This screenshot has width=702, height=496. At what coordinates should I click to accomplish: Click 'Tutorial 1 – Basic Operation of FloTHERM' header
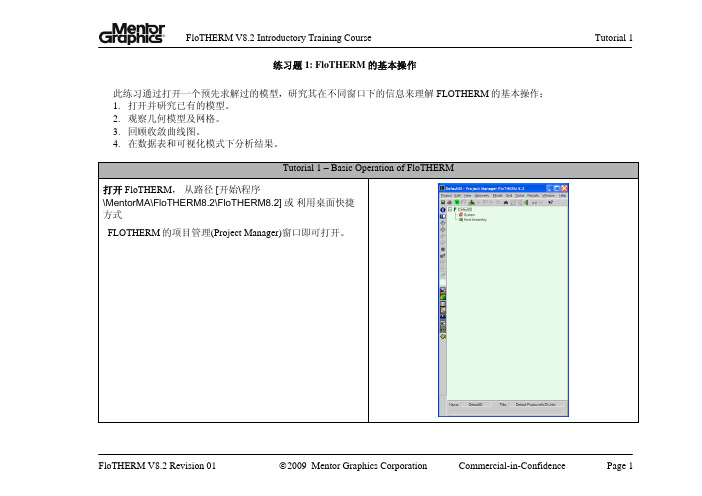click(368, 168)
